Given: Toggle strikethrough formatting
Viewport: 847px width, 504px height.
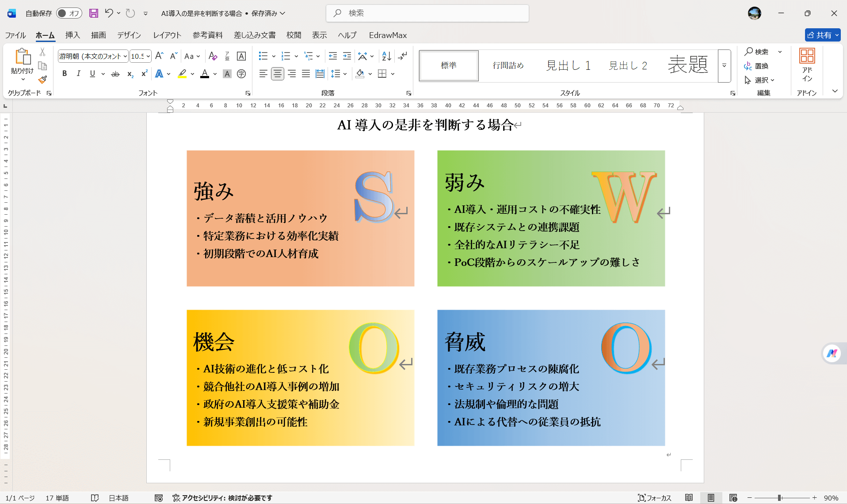Looking at the screenshot, I should 115,74.
